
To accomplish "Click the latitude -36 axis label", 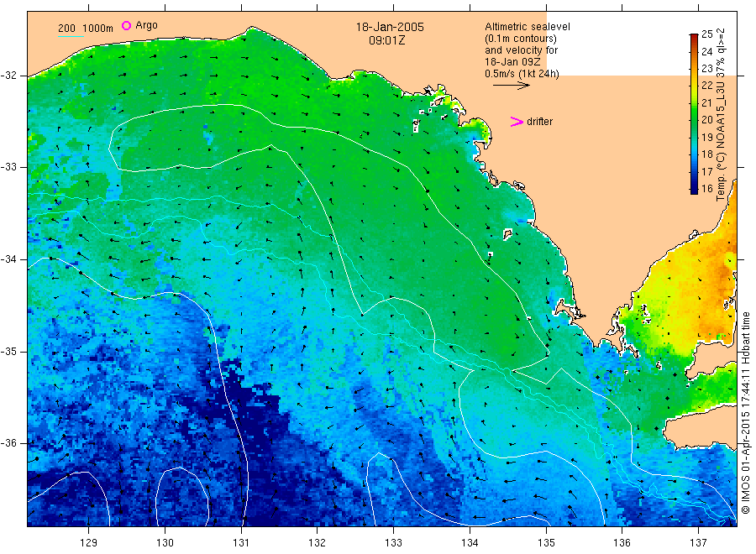I will [8, 442].
